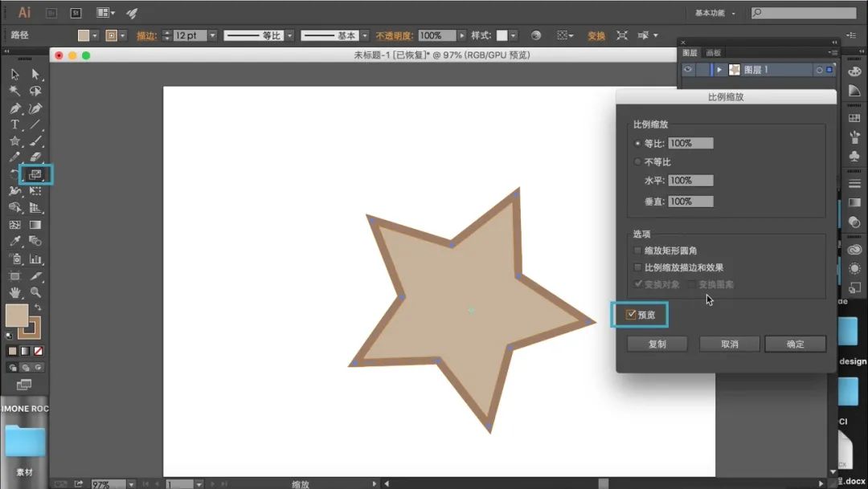Click the GPU performance rocket icon

coord(132,13)
